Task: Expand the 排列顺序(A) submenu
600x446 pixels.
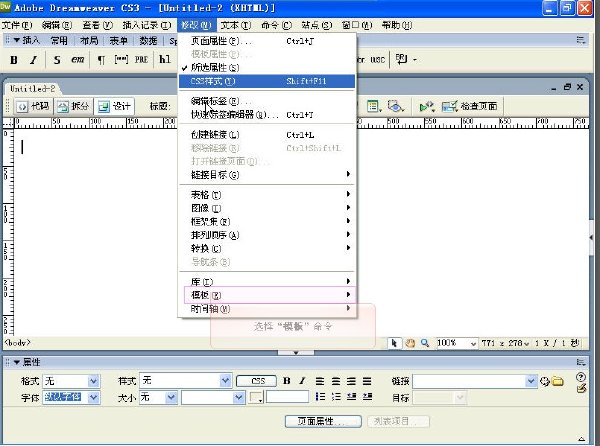Action: click(x=267, y=235)
